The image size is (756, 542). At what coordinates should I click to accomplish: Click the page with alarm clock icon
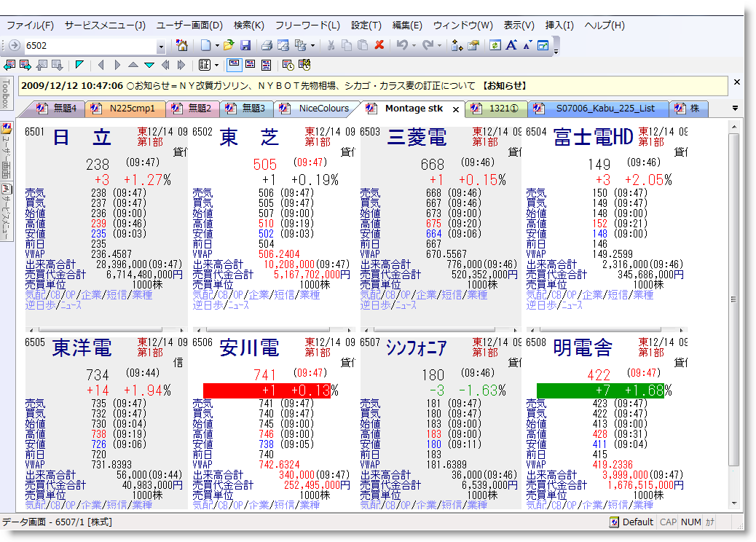pyautogui.click(x=304, y=65)
